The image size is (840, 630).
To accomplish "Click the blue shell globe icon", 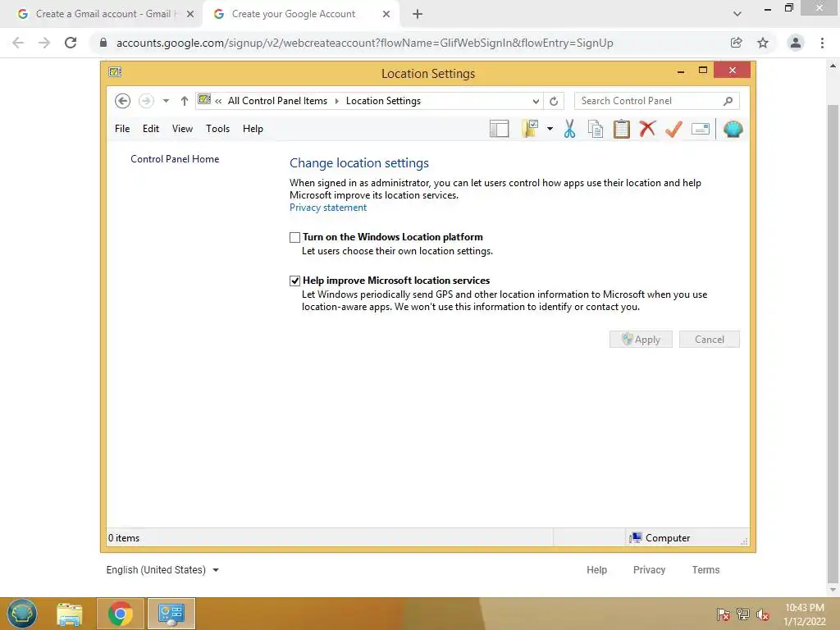I will pyautogui.click(x=733, y=129).
